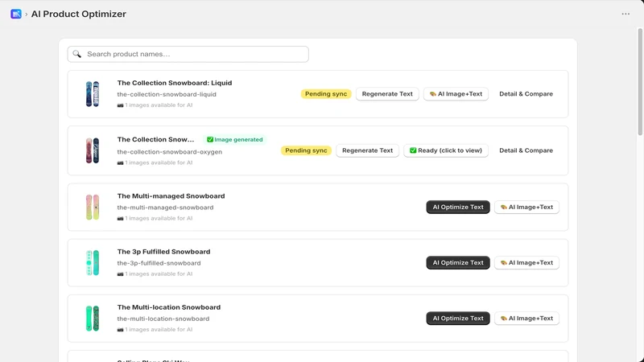Open the three-dot more options menu
Image resolution: width=644 pixels, height=362 pixels.
(x=625, y=14)
